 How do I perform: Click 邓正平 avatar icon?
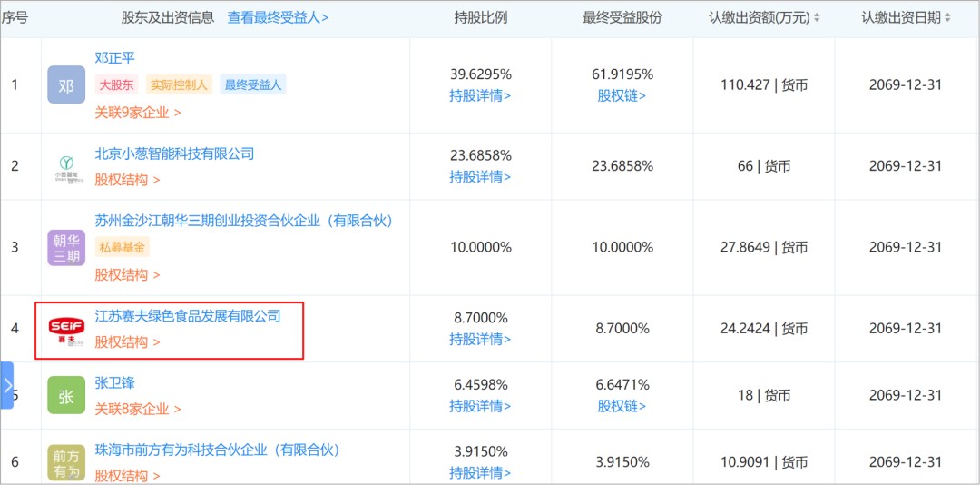click(x=66, y=85)
